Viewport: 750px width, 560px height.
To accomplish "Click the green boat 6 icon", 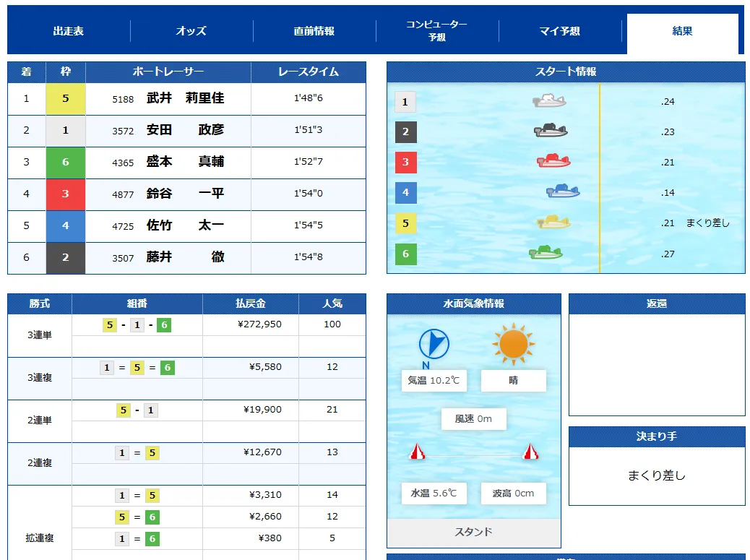I will 546,253.
